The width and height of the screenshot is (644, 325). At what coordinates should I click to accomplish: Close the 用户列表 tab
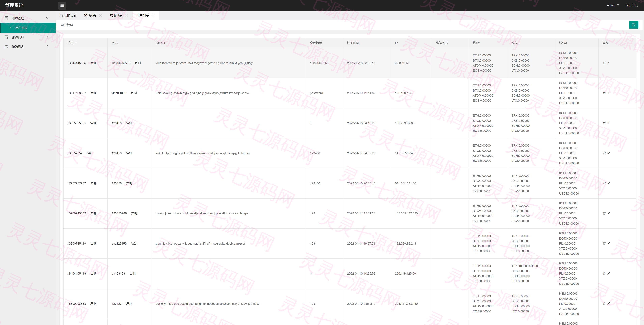point(153,16)
